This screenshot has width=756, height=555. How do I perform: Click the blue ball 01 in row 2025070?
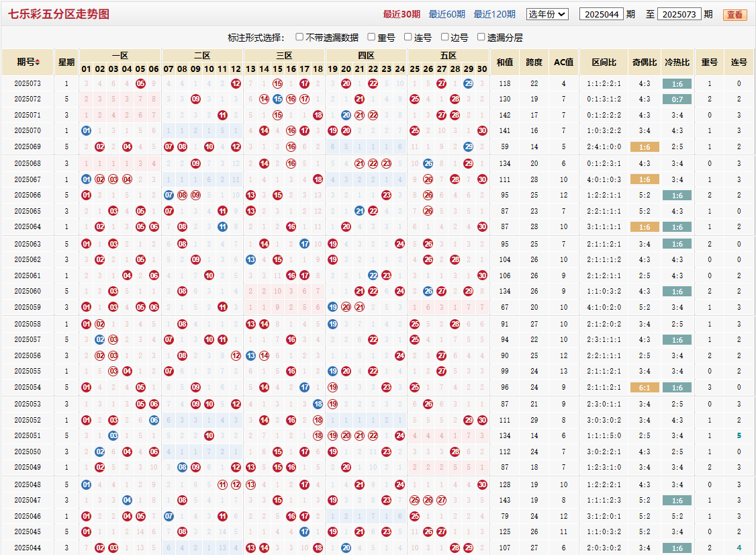pos(87,130)
